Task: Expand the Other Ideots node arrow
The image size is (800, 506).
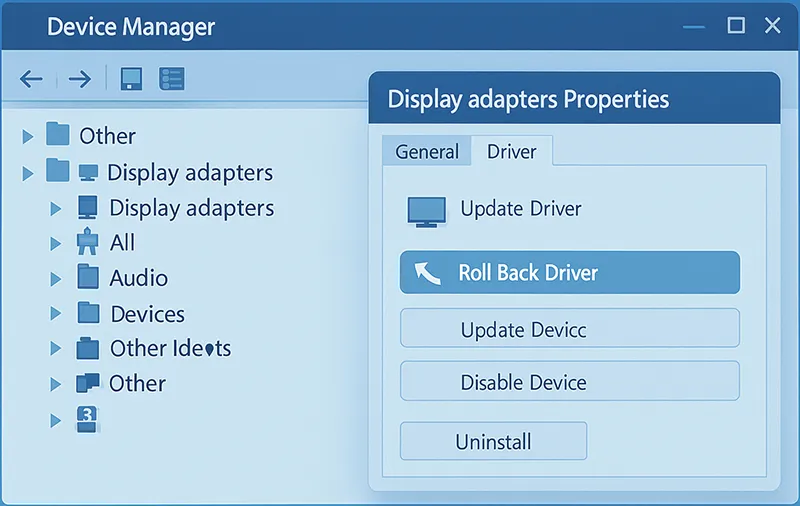Action: click(56, 349)
